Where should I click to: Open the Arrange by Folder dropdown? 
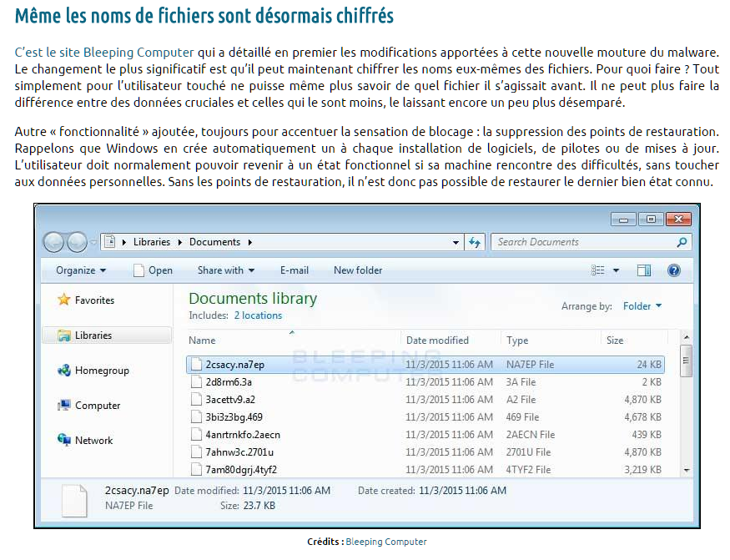click(642, 306)
